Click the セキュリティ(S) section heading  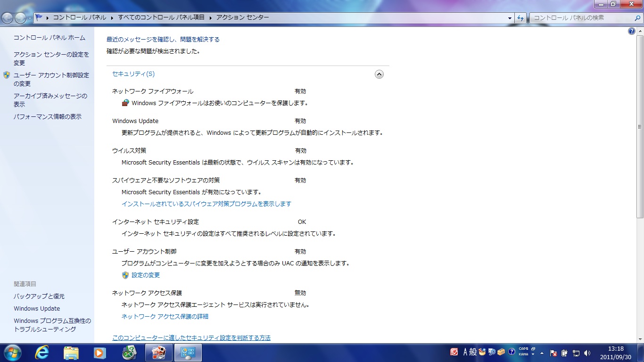point(133,74)
